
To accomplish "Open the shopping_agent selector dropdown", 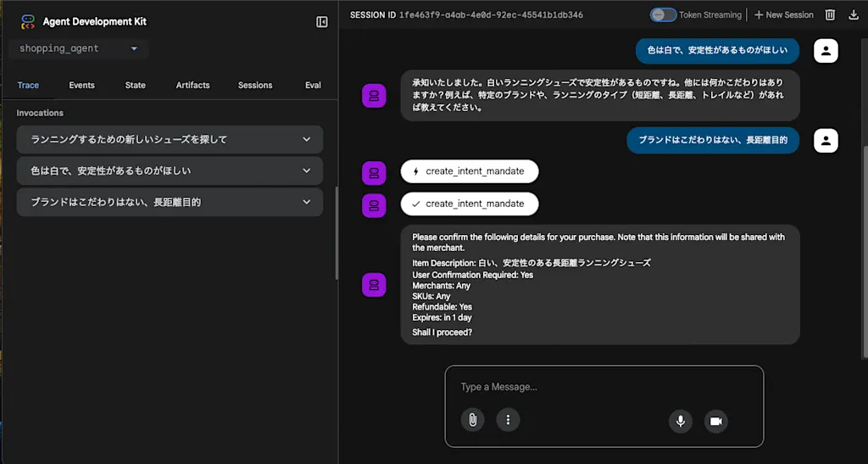I will (79, 48).
